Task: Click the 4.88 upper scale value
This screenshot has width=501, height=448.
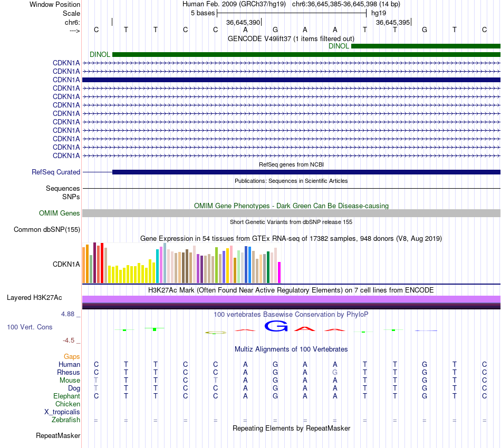Action: click(x=68, y=314)
